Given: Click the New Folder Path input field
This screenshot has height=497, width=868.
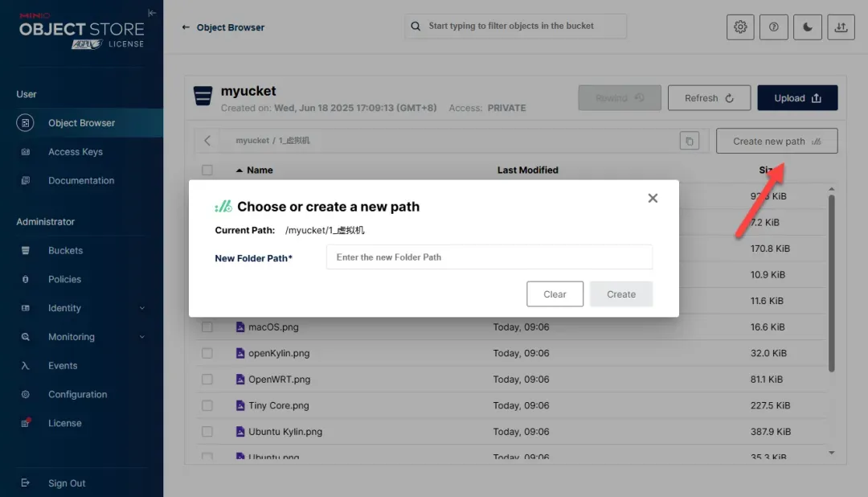Looking at the screenshot, I should click(x=489, y=257).
